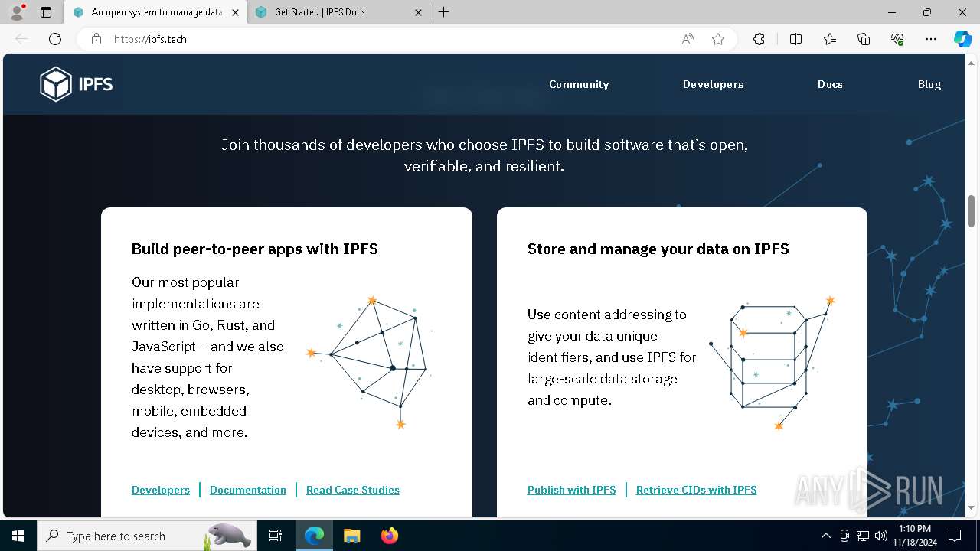This screenshot has height=551, width=980.
Task: Follow the Documentation link
Action: pos(248,490)
